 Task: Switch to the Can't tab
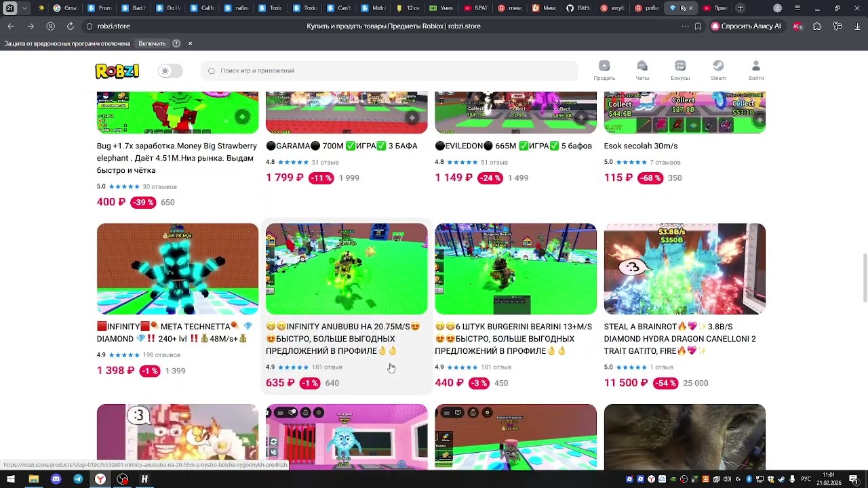tap(339, 8)
